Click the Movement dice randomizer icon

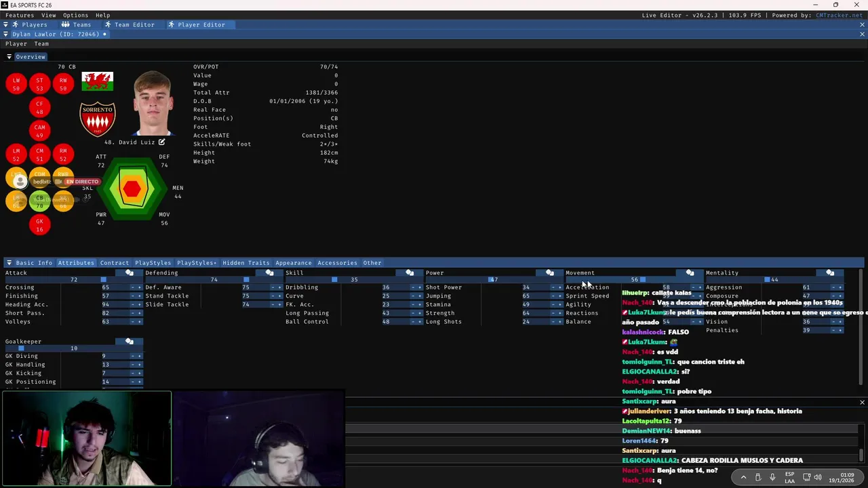(x=690, y=272)
